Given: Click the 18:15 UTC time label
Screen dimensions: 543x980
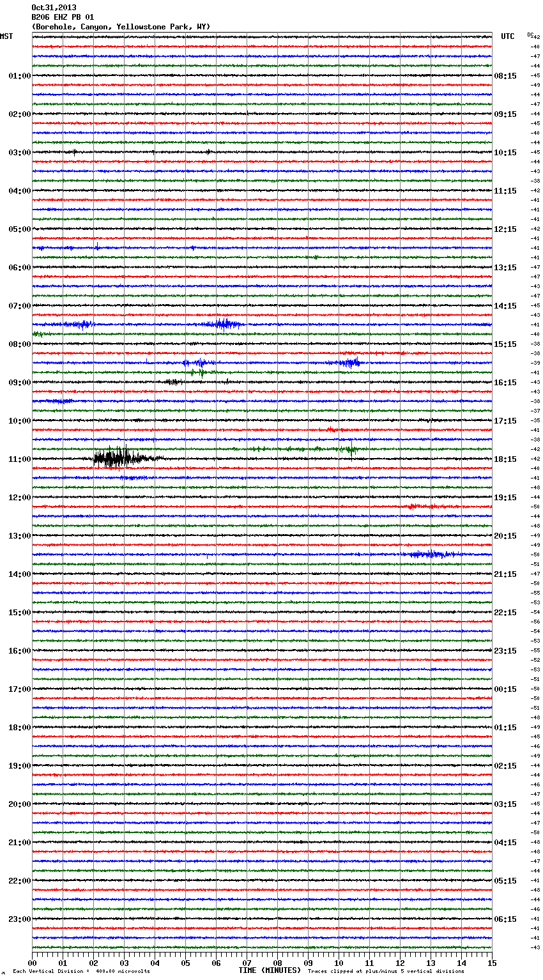Looking at the screenshot, I should coord(505,459).
